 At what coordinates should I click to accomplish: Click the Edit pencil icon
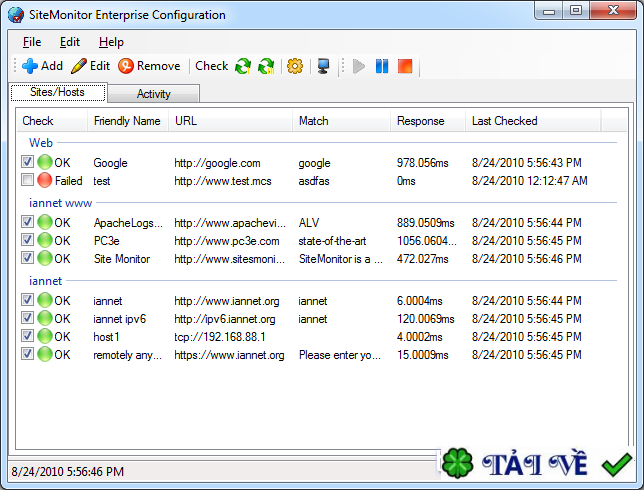click(x=78, y=66)
